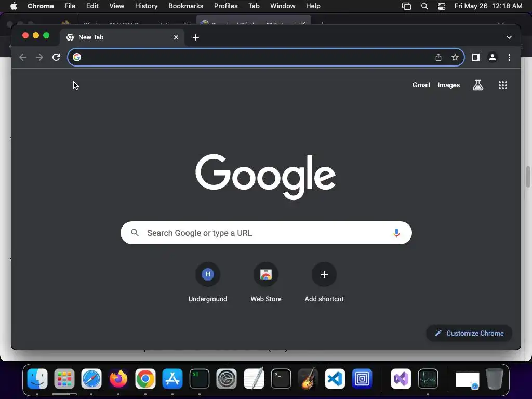This screenshot has width=532, height=399.
Task: Open the Chrome profile avatar menu
Action: point(493,57)
